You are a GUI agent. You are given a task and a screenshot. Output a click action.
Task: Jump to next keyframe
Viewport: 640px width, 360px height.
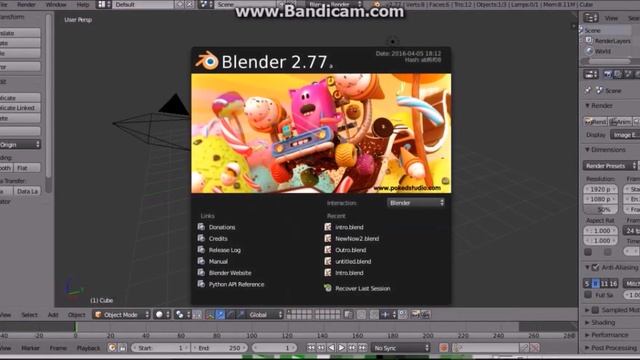pyautogui.click(x=352, y=348)
